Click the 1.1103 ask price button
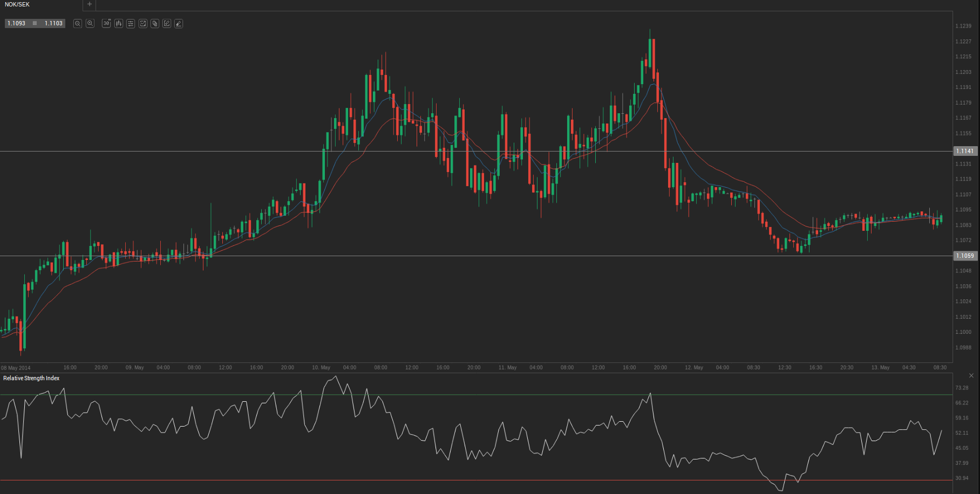This screenshot has height=494, width=980. pyautogui.click(x=53, y=24)
